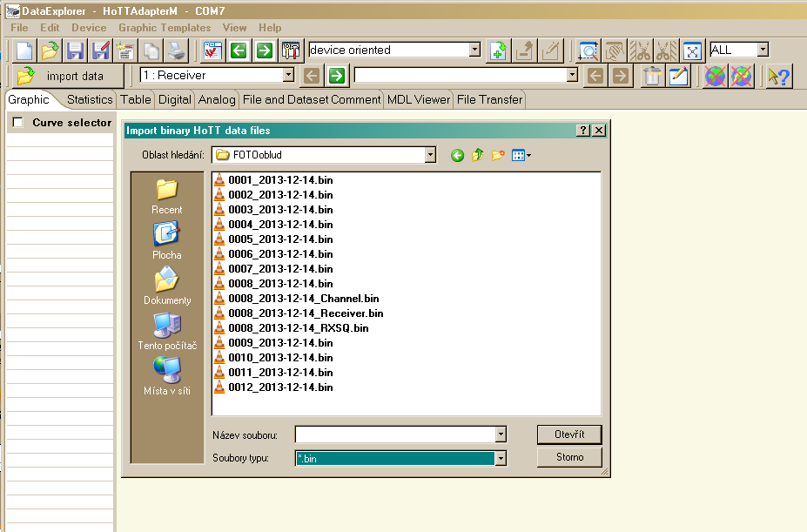This screenshot has height=532, width=807.
Task: Click the dialog's green back arrow icon
Action: tap(457, 155)
